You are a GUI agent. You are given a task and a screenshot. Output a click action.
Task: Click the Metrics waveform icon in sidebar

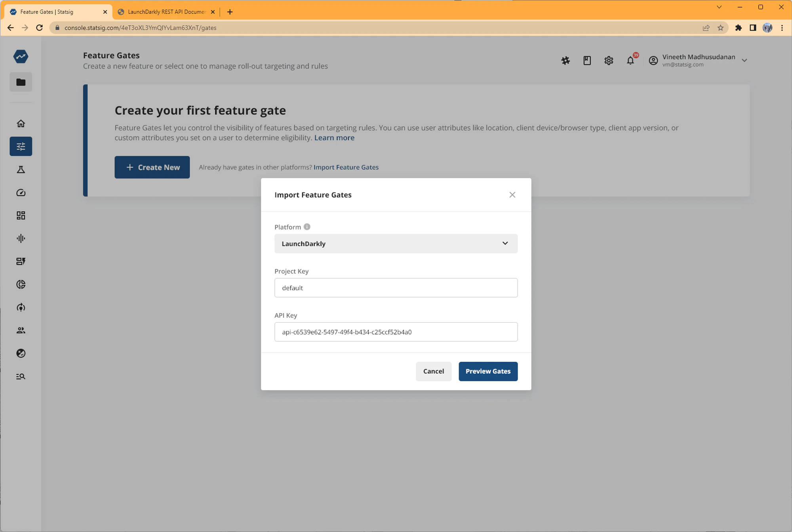coord(21,238)
